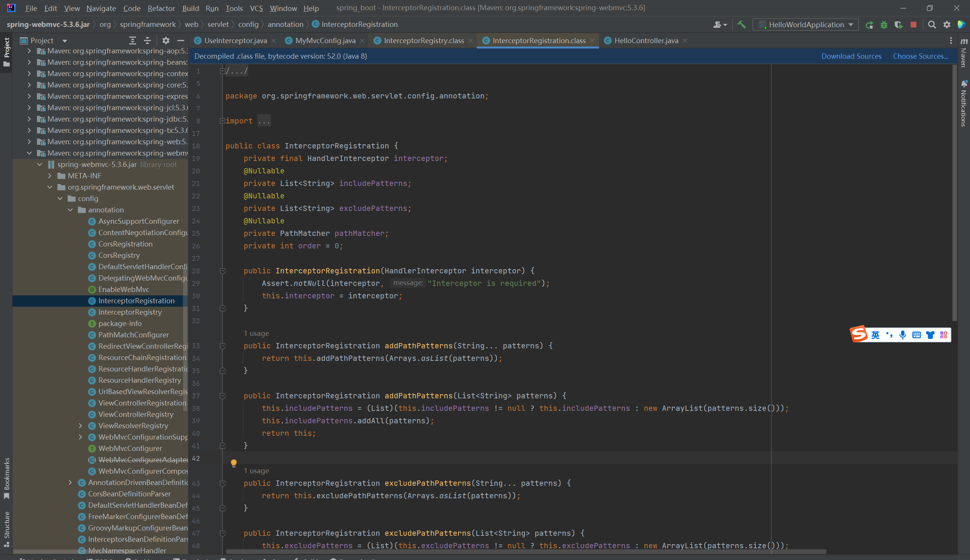The width and height of the screenshot is (970, 560).
Task: Toggle the Bookmarks tool window
Action: pos(6,478)
